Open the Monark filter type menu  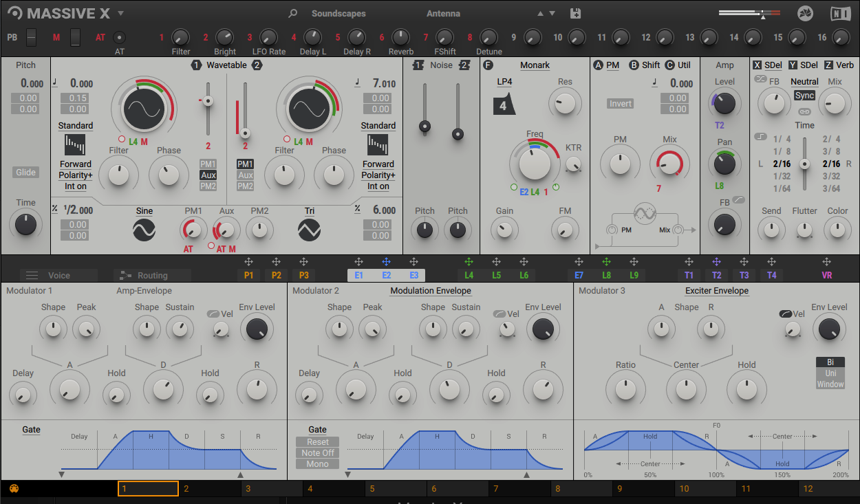[535, 65]
